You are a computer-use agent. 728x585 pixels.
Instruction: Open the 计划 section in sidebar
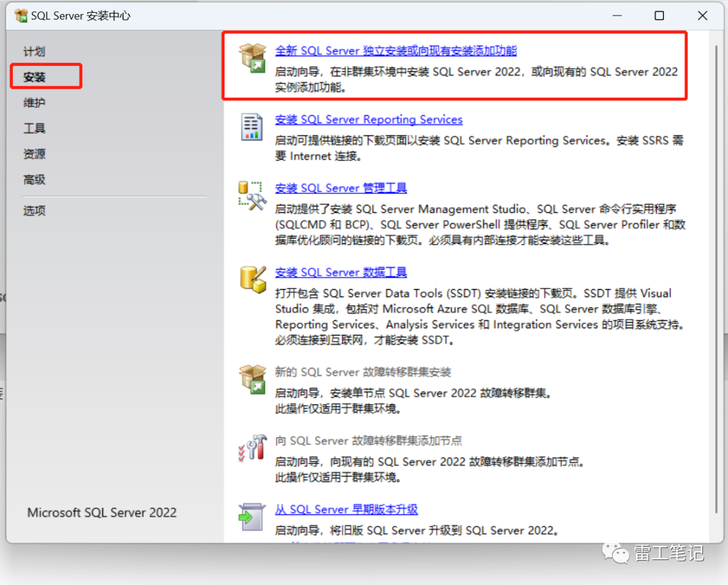pyautogui.click(x=34, y=51)
